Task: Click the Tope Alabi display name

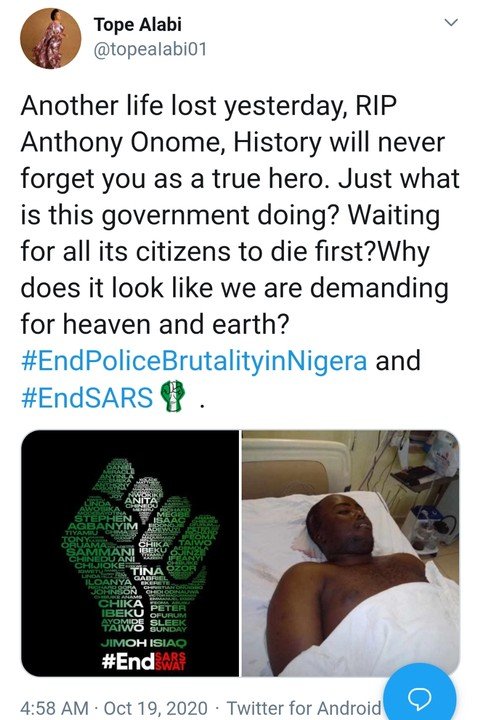Action: click(x=138, y=24)
